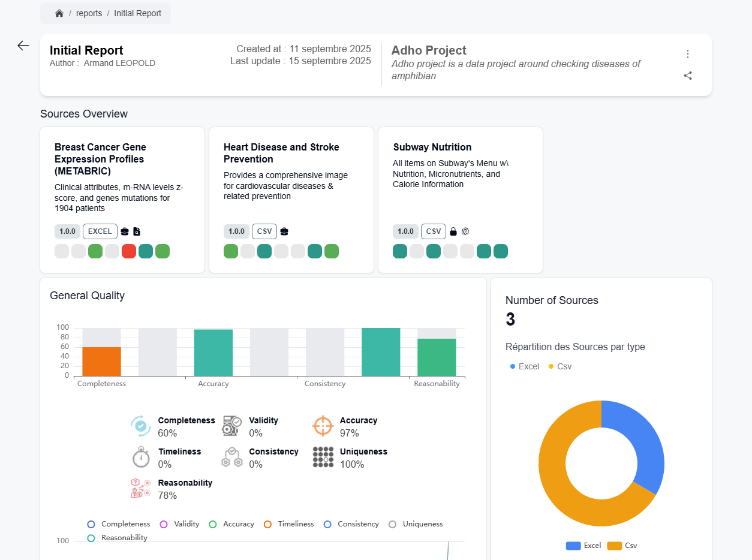
Task: Click the orange Completeness bar in chart
Action: [101, 362]
